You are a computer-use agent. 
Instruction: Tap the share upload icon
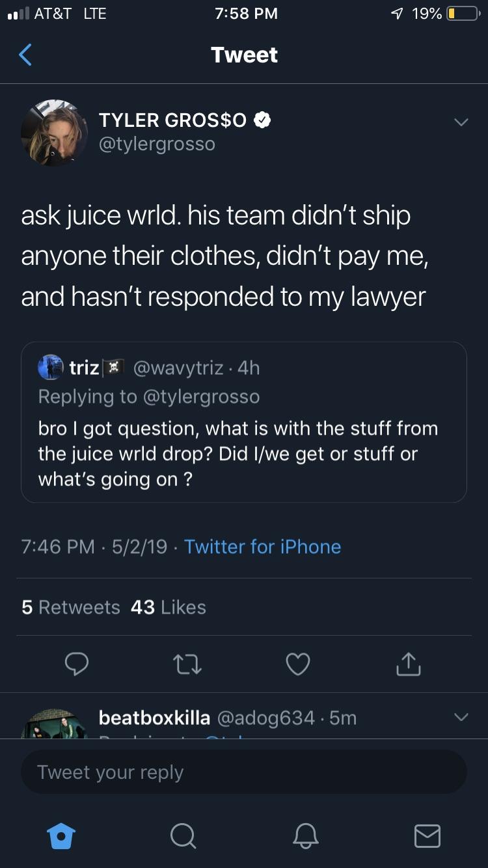[408, 664]
